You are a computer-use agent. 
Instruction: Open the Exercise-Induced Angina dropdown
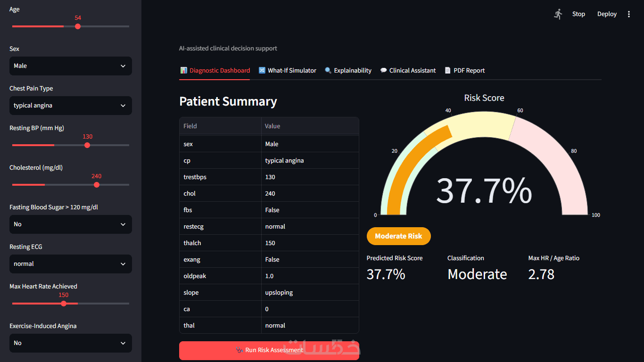pos(71,343)
